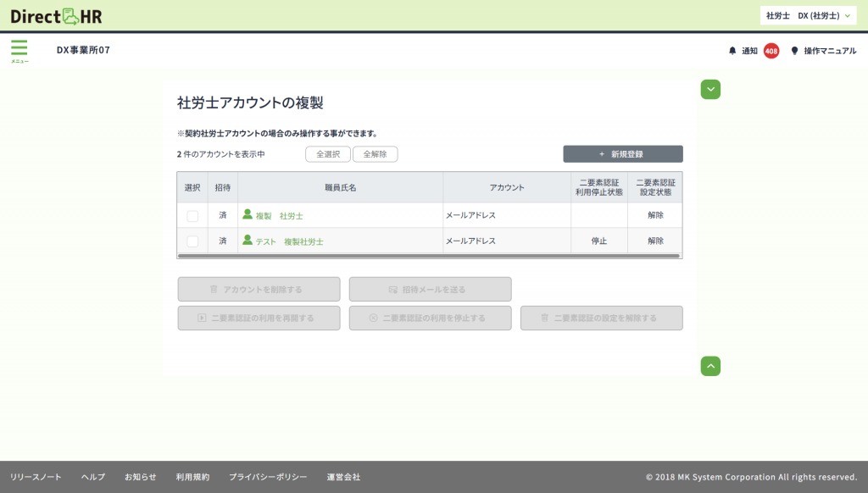868x493 pixels.
Task: Click the 新規登録 button
Action: pyautogui.click(x=622, y=154)
